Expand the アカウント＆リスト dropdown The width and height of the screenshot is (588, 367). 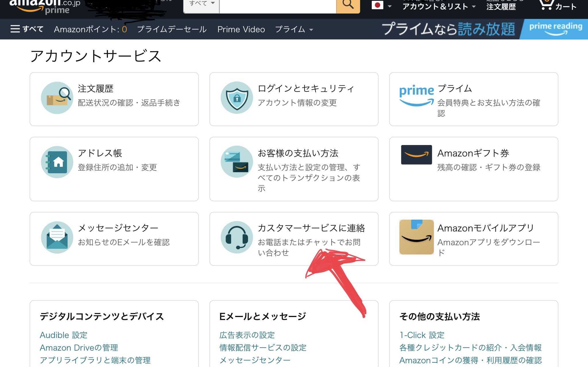(436, 7)
